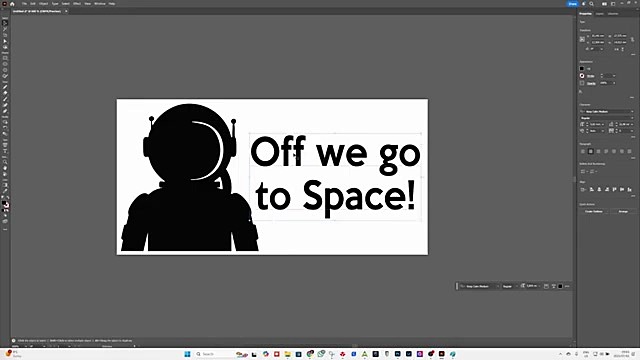Open the search icon in the top bar

(x=591, y=4)
